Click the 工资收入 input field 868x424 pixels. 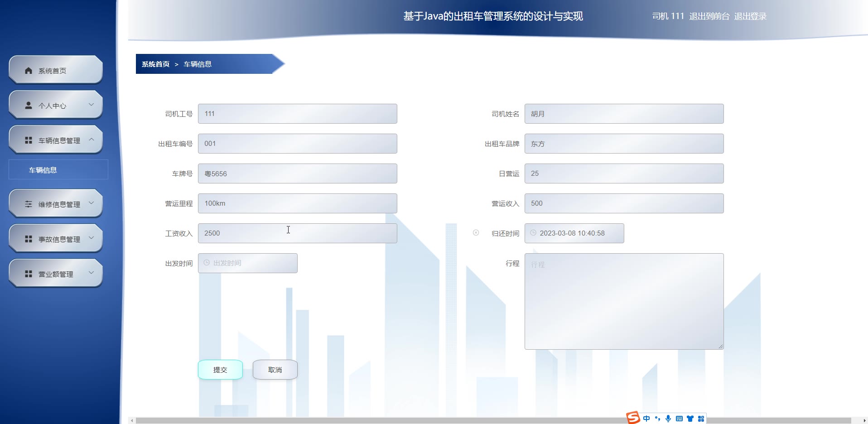click(298, 233)
